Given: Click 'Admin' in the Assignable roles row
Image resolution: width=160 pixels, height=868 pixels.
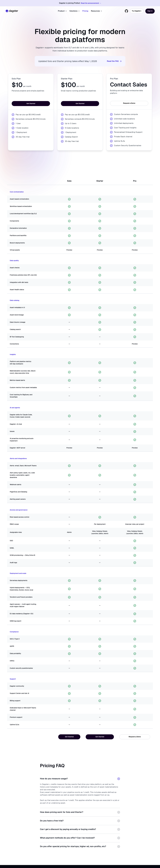Looking at the screenshot, I should pyautogui.click(x=69, y=532).
